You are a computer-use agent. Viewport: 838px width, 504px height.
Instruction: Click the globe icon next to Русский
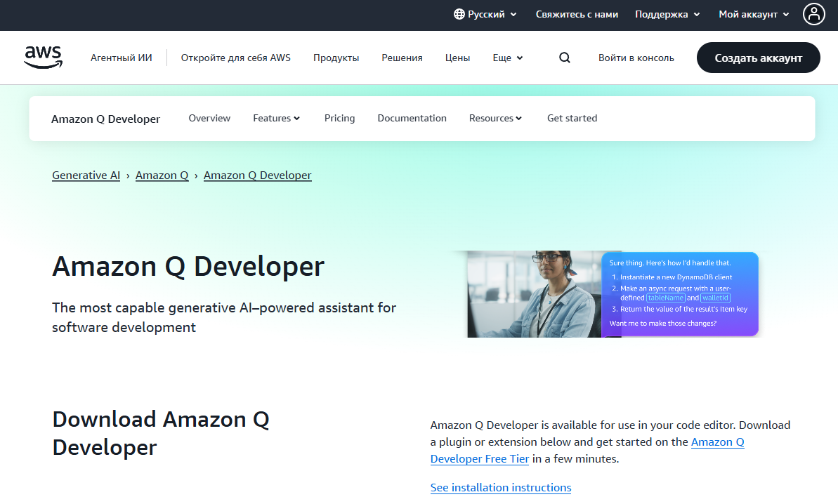pos(459,14)
